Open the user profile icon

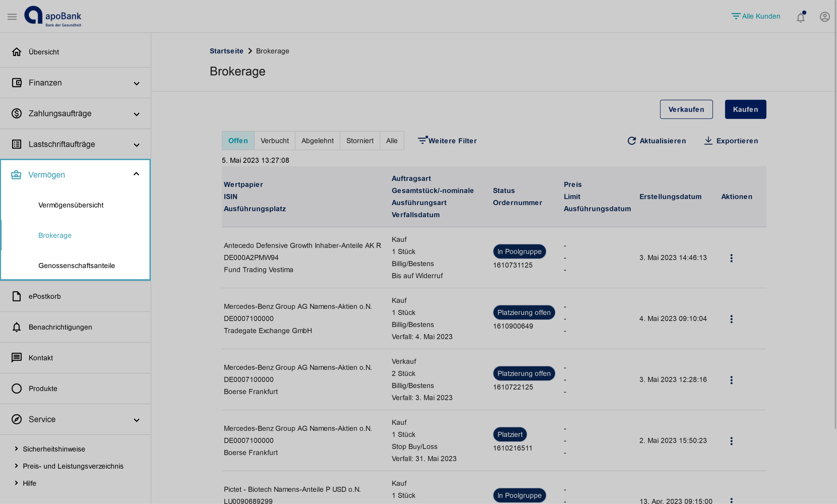[x=824, y=16]
